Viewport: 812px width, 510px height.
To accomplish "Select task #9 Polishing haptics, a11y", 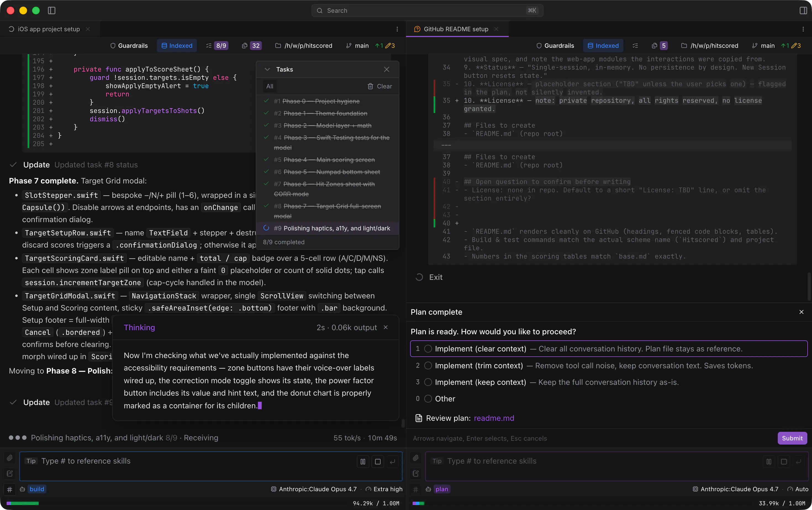I will point(328,228).
